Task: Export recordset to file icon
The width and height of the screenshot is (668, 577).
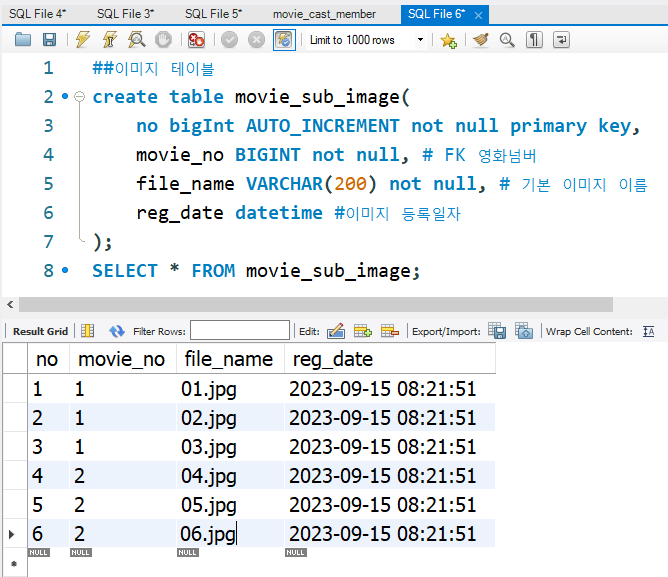Action: tap(497, 331)
